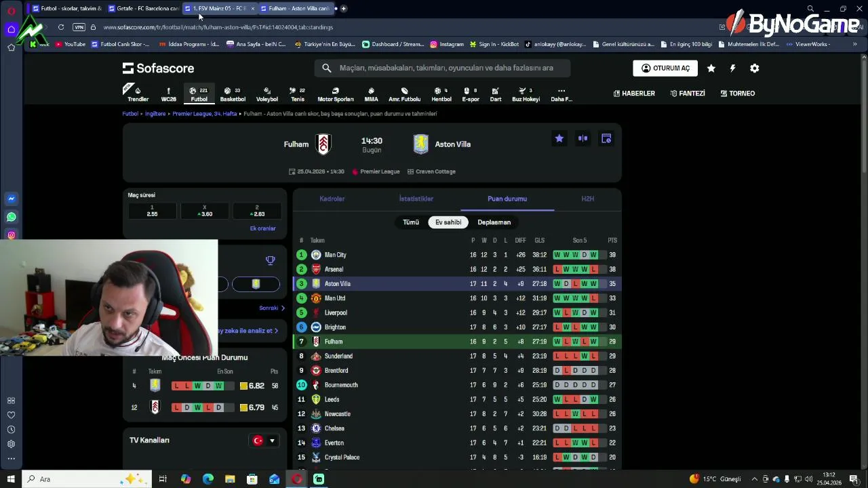Select the draw odds 3.60
The image size is (868, 488).
[x=204, y=211]
